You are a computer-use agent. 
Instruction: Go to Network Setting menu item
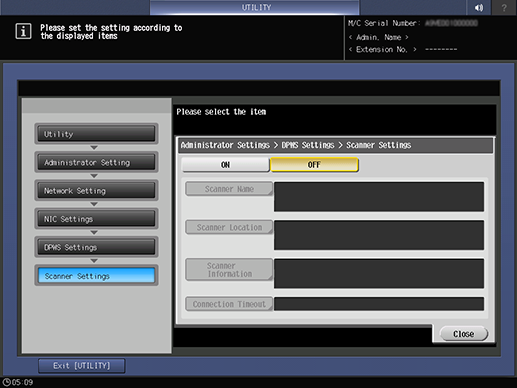pyautogui.click(x=96, y=191)
